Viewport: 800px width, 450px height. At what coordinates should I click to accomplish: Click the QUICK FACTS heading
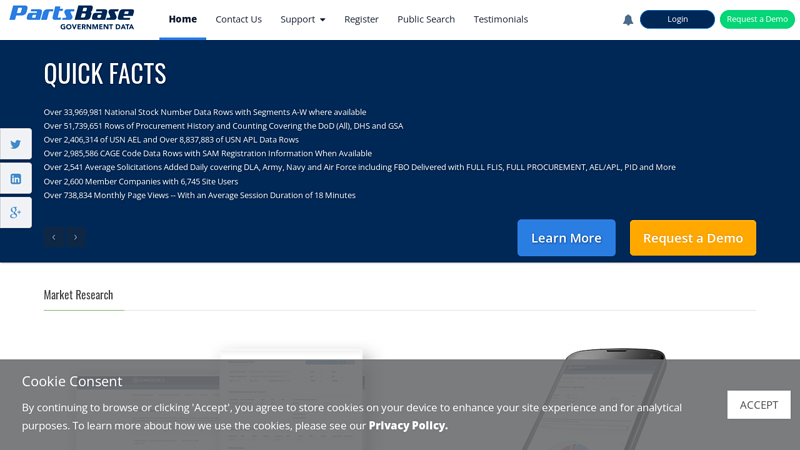[105, 73]
